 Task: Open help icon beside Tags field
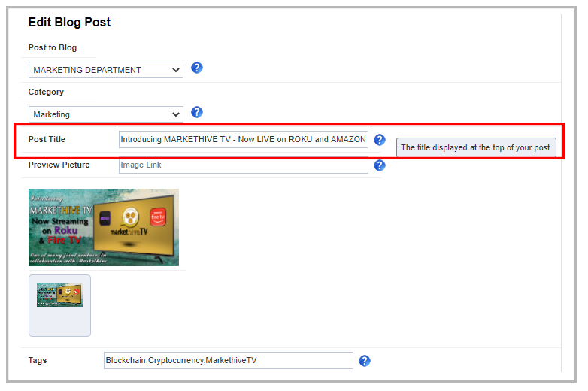(x=365, y=361)
